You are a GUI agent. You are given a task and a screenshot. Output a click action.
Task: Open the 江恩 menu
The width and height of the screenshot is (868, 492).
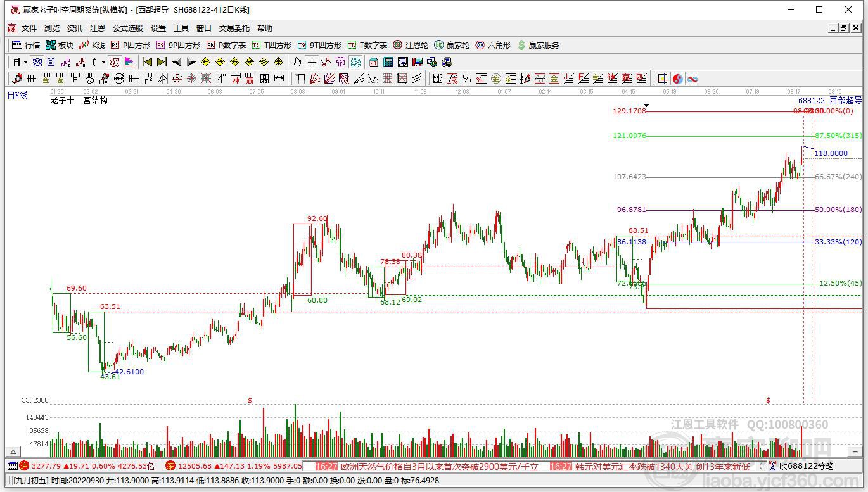pos(98,28)
